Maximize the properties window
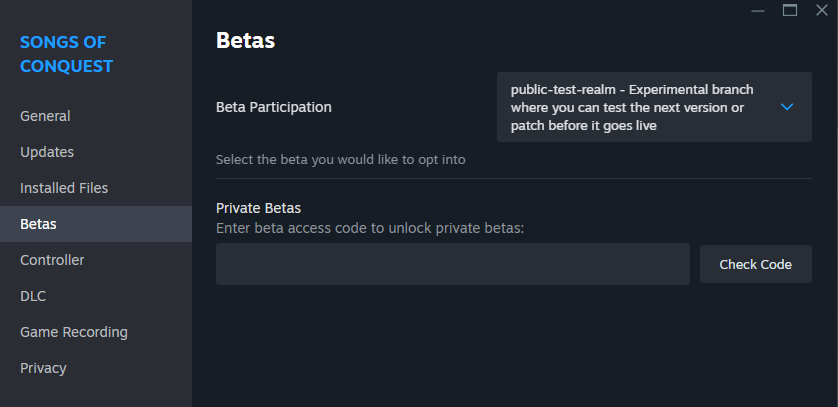This screenshot has height=407, width=838. [790, 10]
